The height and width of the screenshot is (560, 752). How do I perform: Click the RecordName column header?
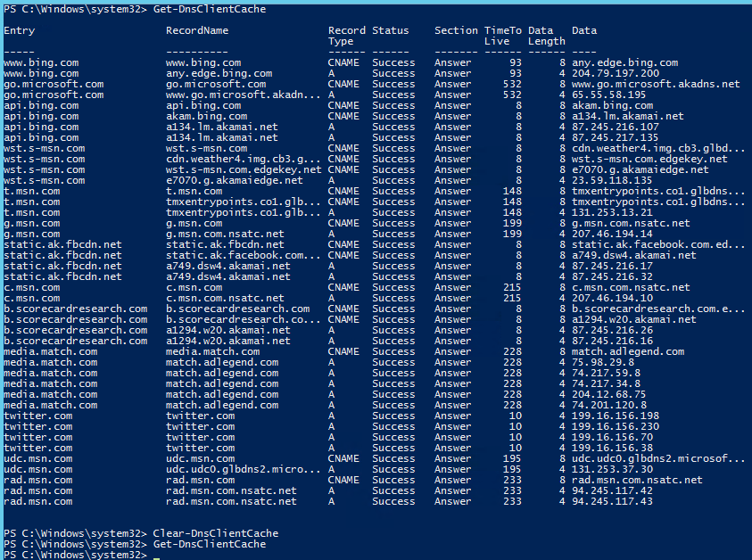tap(197, 30)
